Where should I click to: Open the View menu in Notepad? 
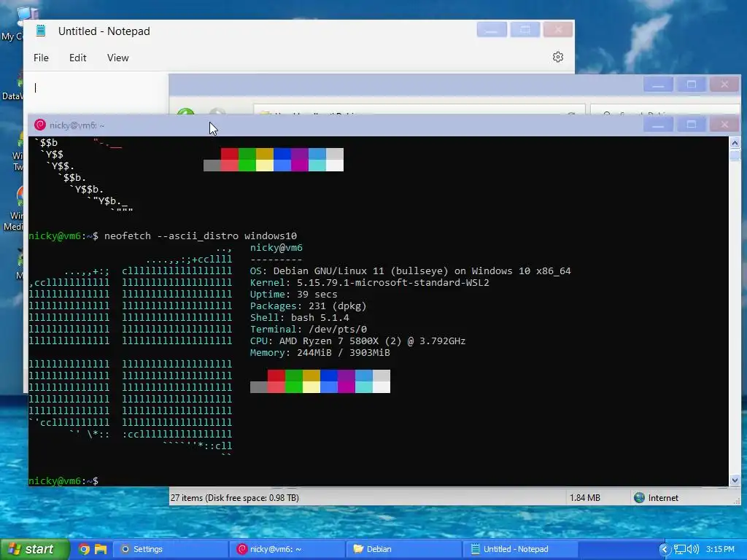(x=117, y=58)
